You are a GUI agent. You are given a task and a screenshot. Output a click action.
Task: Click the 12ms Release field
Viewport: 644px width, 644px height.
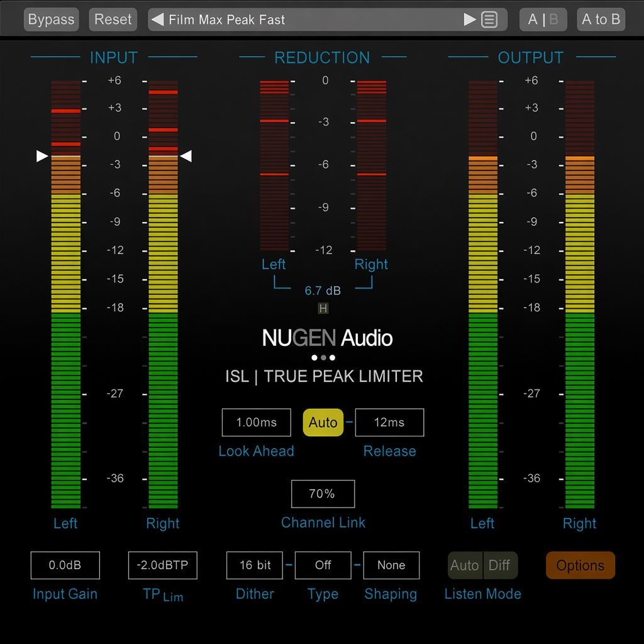click(389, 422)
